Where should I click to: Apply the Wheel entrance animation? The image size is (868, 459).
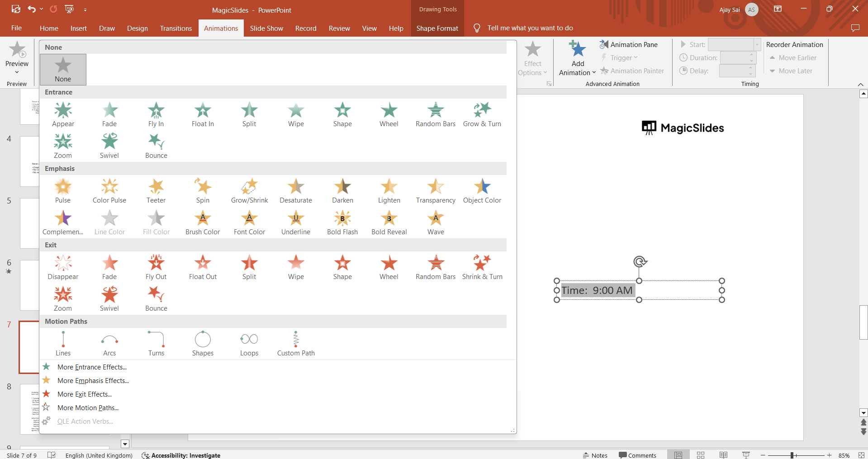pos(389,114)
